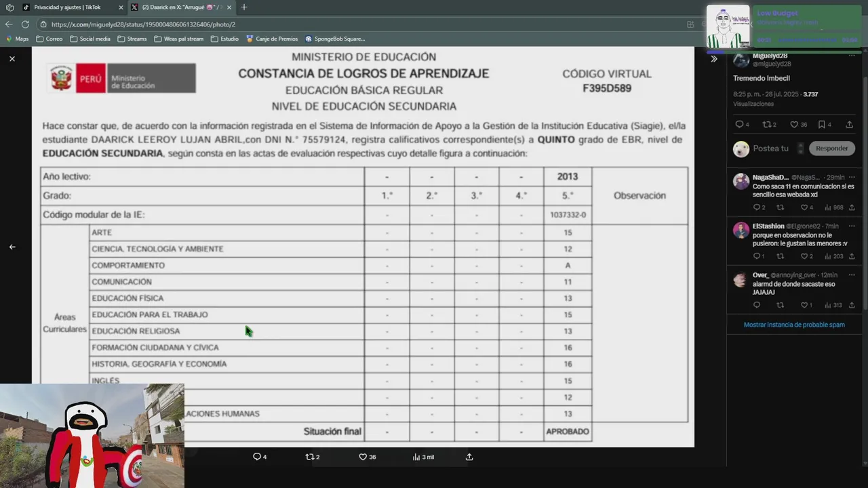The width and height of the screenshot is (868, 488).
Task: Focus the 'Postea tu' reply field
Action: (770, 148)
